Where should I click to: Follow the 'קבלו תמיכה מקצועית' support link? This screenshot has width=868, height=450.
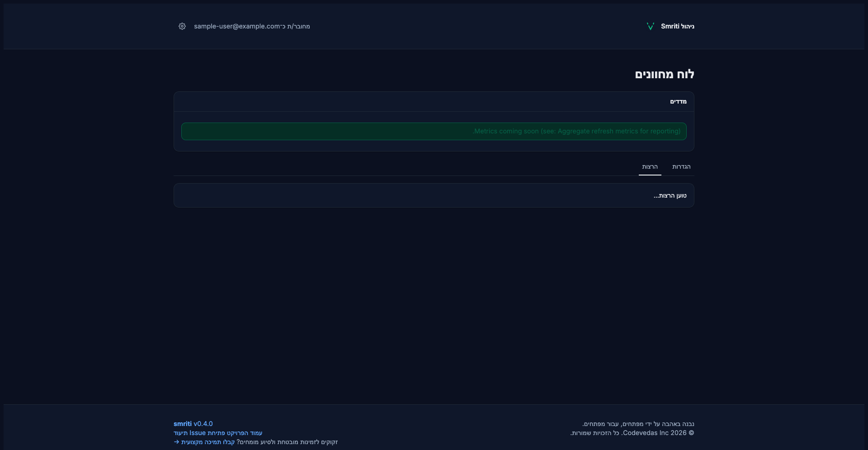208,442
